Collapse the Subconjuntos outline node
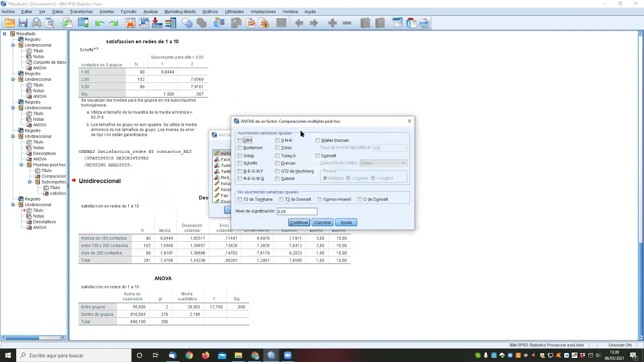 pyautogui.click(x=30, y=182)
